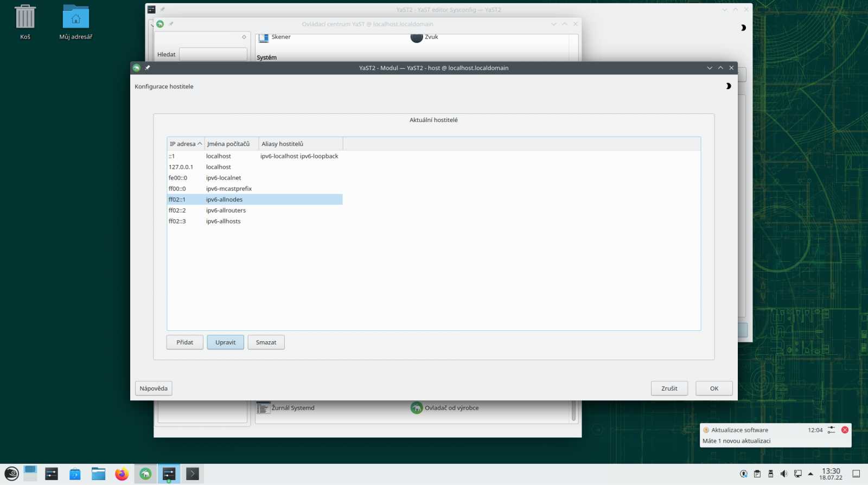
Task: Open Dolphin file manager from the taskbar
Action: pos(98,474)
